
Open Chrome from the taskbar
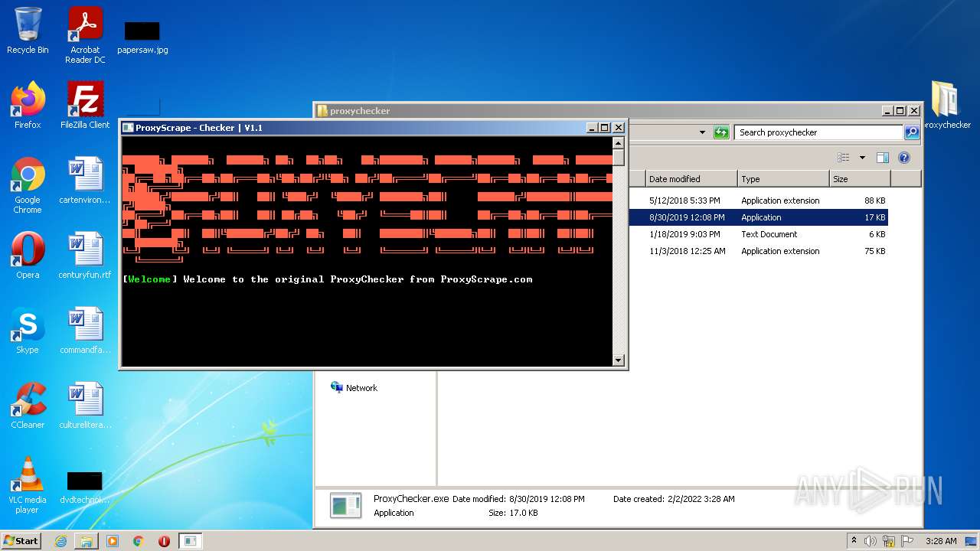pyautogui.click(x=139, y=541)
